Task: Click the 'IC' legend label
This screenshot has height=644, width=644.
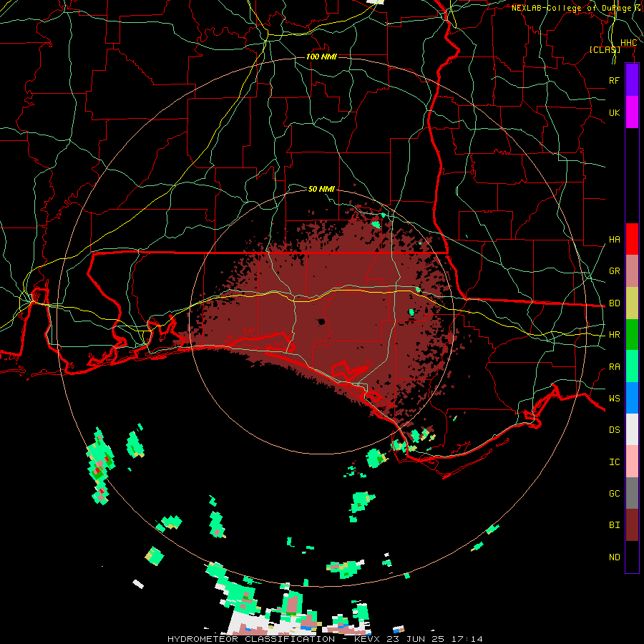Action: coord(614,462)
